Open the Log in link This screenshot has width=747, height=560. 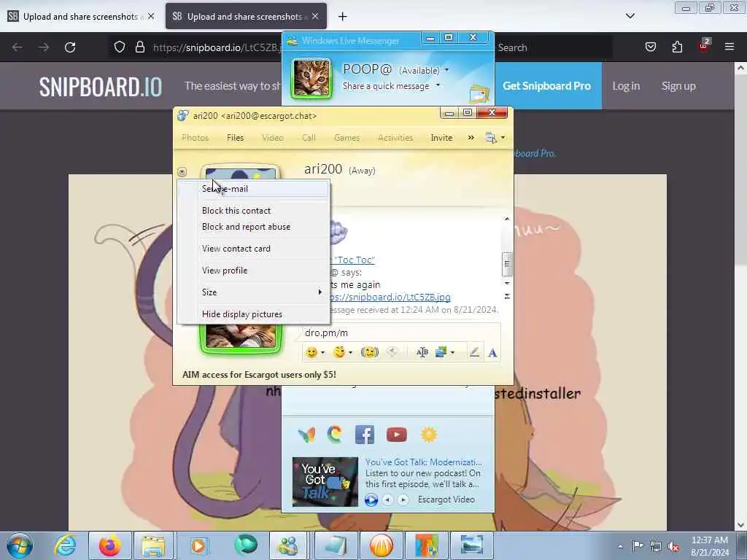(x=626, y=86)
